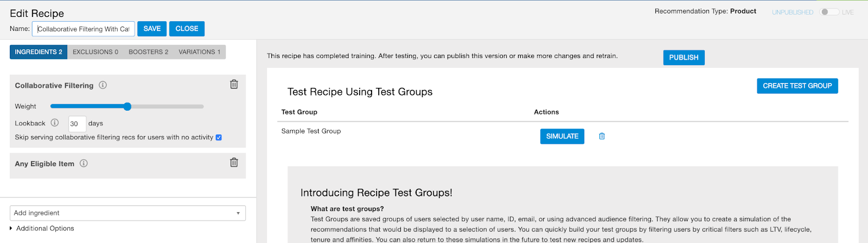Screen dimensions: 868x243
Task: Delete the Sample Test Group
Action: coord(602,136)
